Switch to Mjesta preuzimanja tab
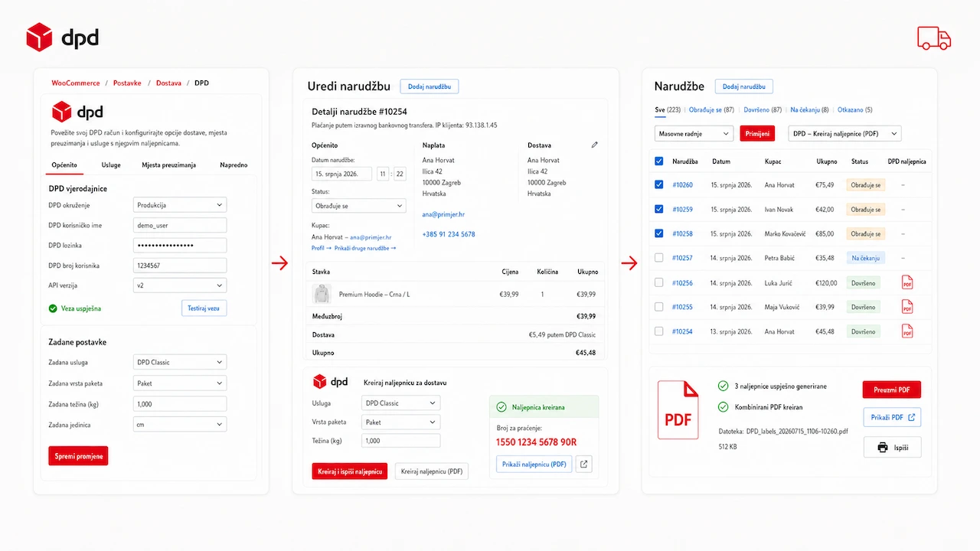 pos(169,165)
